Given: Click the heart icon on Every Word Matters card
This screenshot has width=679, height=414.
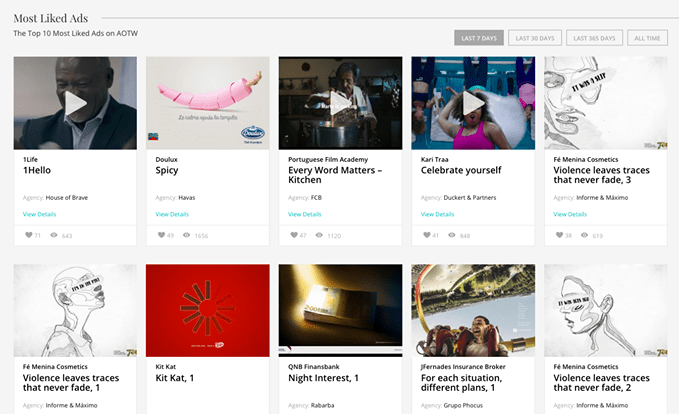Looking at the screenshot, I should click(x=294, y=235).
